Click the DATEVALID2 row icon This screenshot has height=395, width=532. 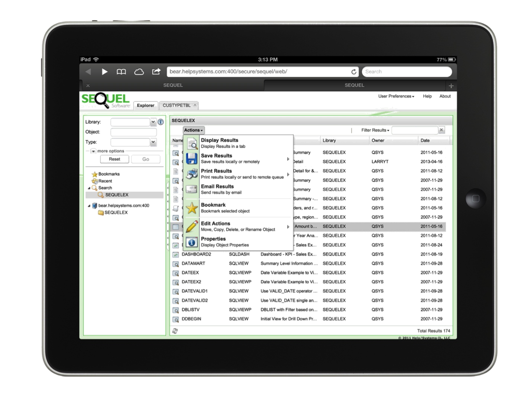[176, 301]
